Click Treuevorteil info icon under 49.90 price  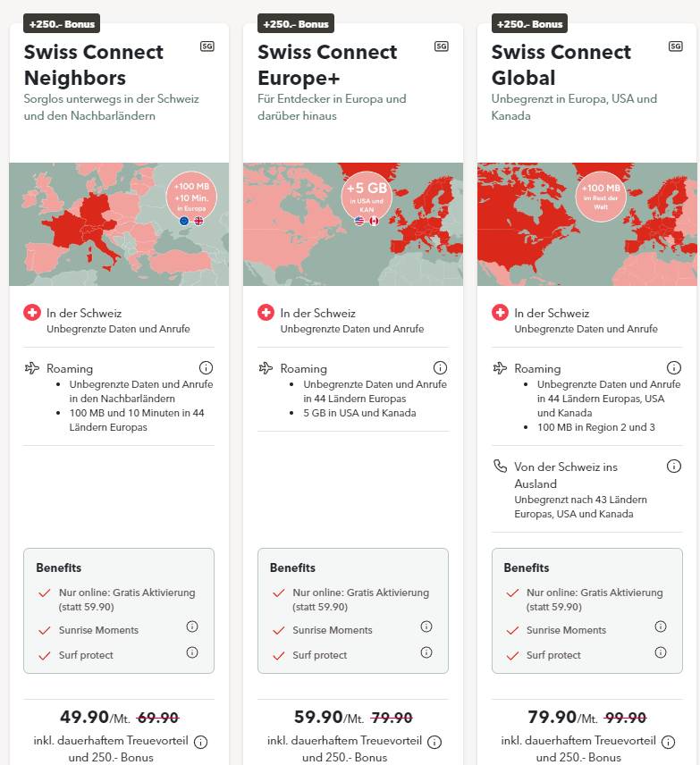coord(200,742)
